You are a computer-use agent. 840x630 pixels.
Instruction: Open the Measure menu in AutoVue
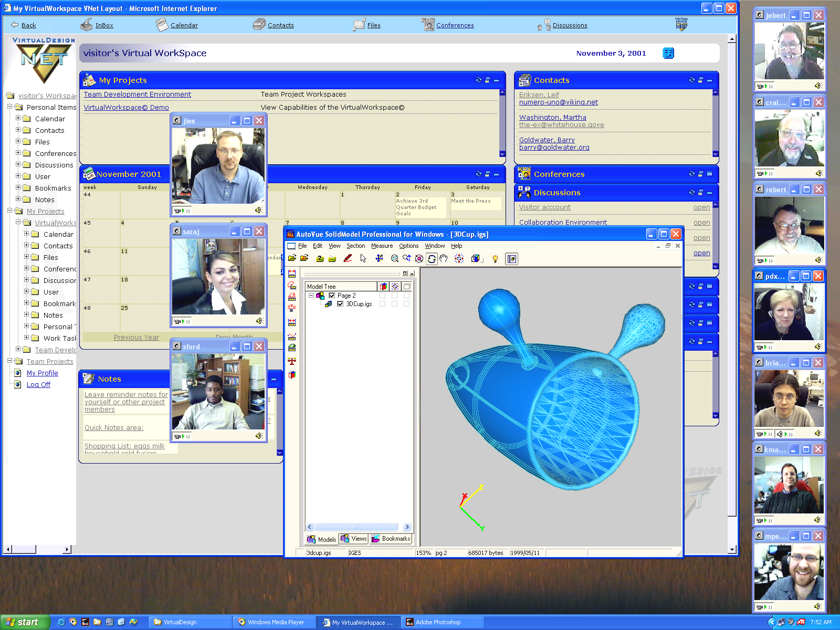coord(382,246)
